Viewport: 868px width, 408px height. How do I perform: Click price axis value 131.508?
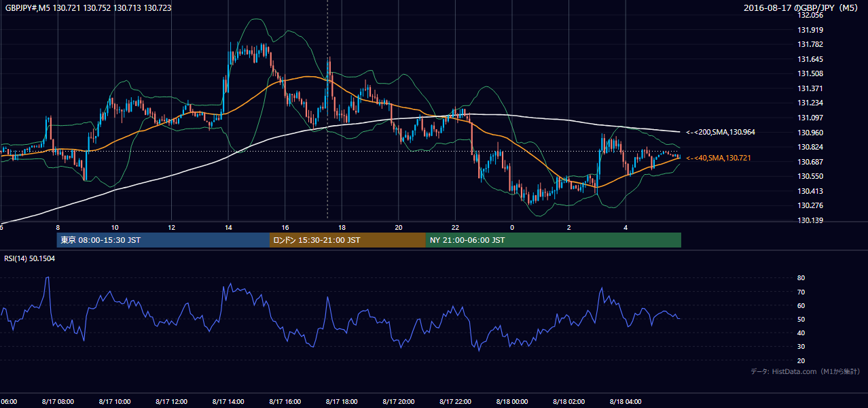tap(811, 73)
